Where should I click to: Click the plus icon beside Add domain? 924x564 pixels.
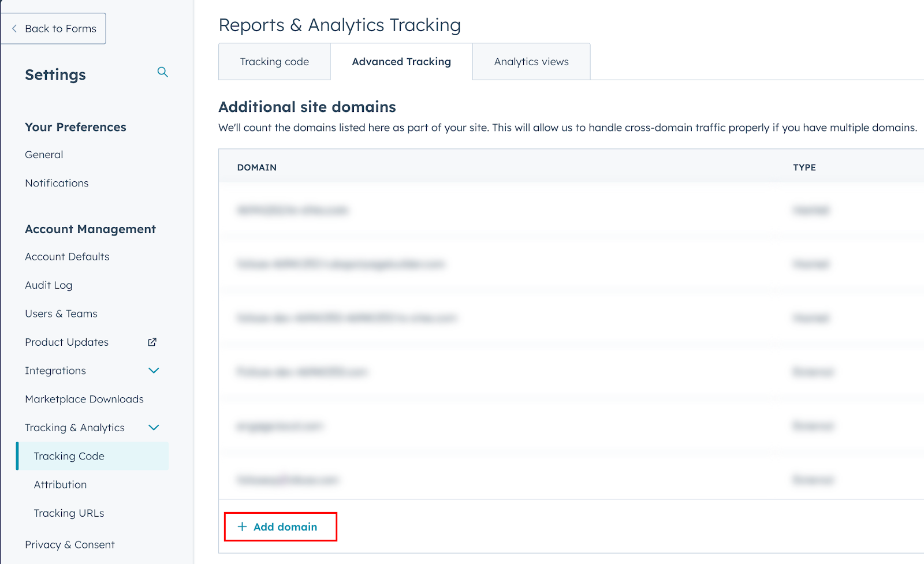coord(243,526)
